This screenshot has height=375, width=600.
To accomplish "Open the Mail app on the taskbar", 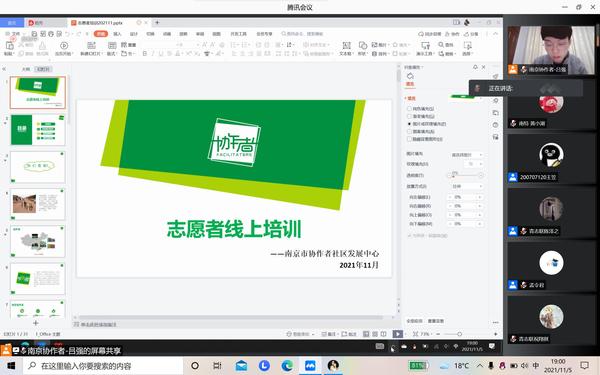I will 241,366.
